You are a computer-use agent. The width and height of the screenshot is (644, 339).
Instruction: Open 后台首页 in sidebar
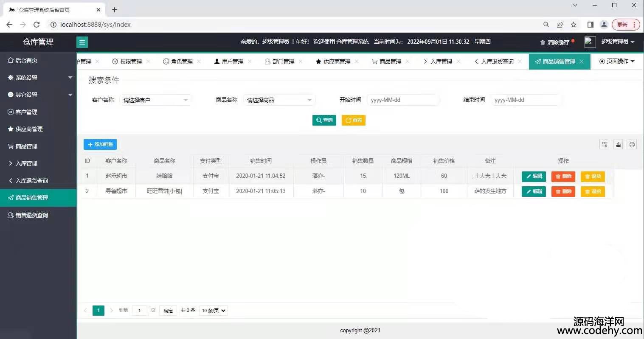click(x=38, y=60)
